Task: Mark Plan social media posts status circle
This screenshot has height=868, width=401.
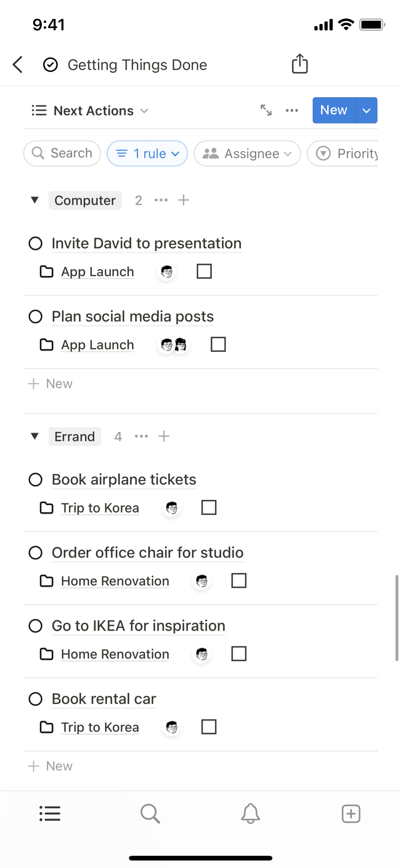Action: (36, 316)
